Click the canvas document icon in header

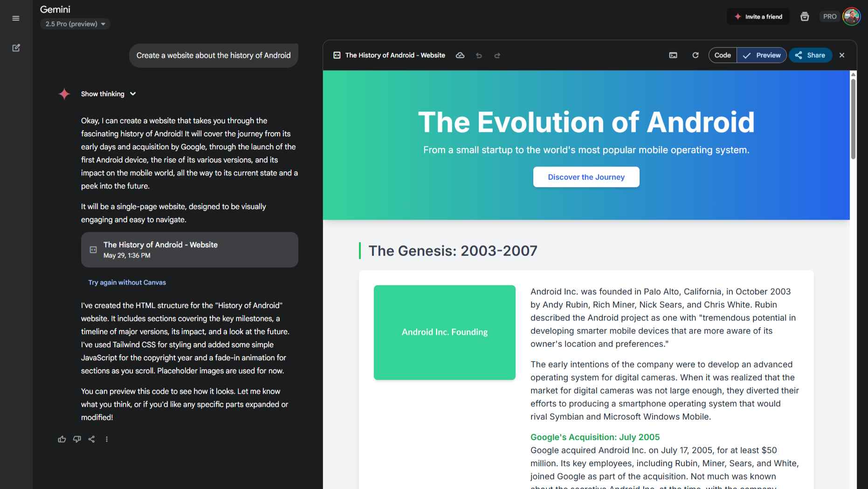click(337, 55)
